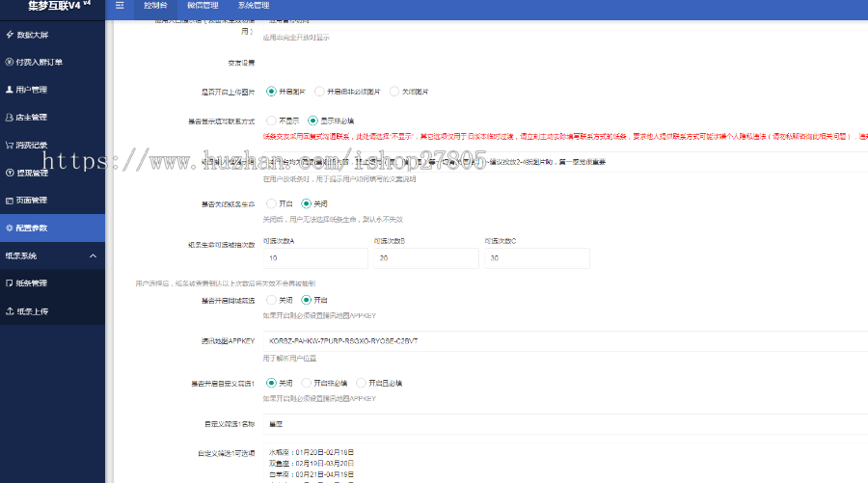Image resolution: width=868 pixels, height=483 pixels.
Task: Click the gear icon for 配置参数
Action: click(x=10, y=228)
